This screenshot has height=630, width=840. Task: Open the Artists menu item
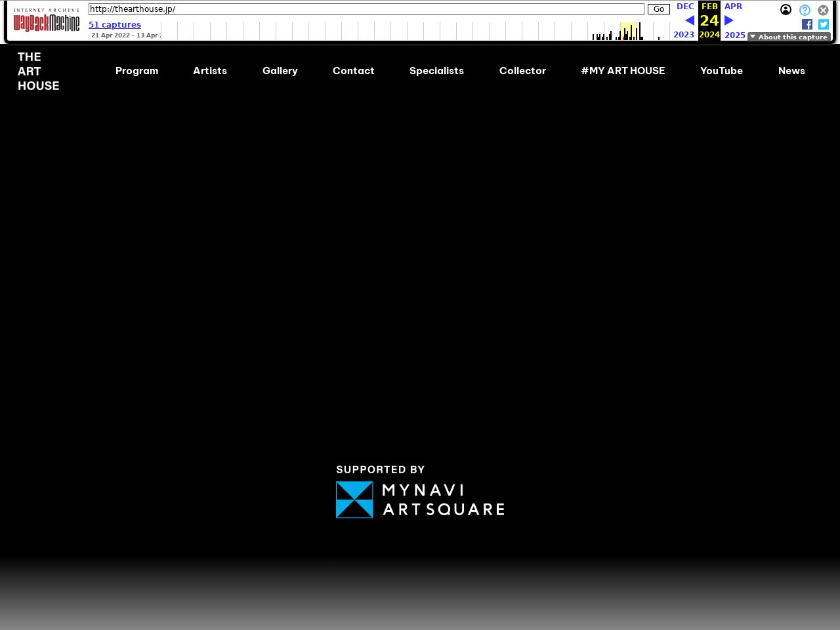pos(210,71)
